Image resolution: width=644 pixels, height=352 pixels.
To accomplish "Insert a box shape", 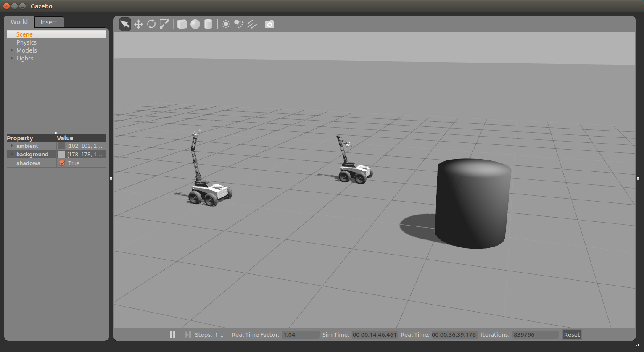I will pos(182,24).
